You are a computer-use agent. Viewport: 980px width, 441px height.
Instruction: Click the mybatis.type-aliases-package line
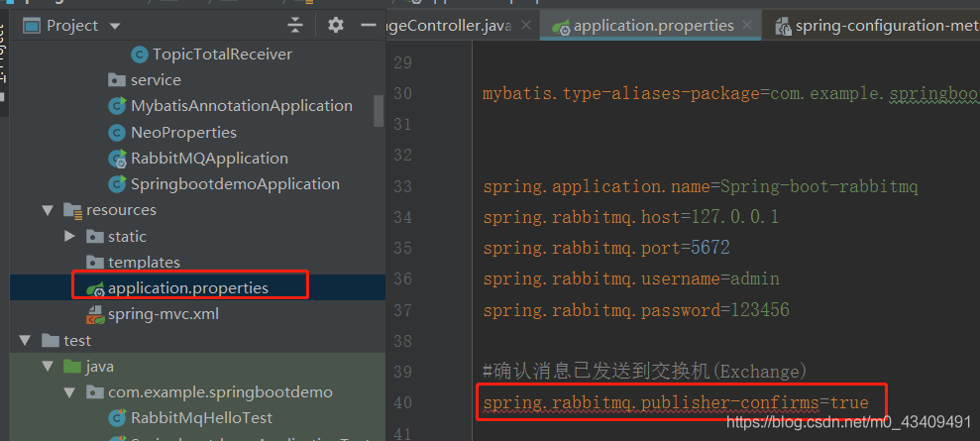[x=731, y=94]
